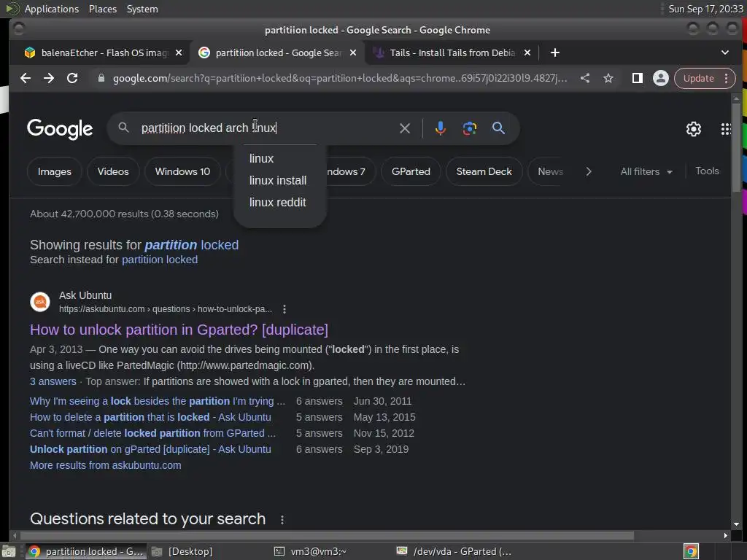Close the partitiion locked Google Search tab
Viewport: 747px width, 560px height.
353,52
